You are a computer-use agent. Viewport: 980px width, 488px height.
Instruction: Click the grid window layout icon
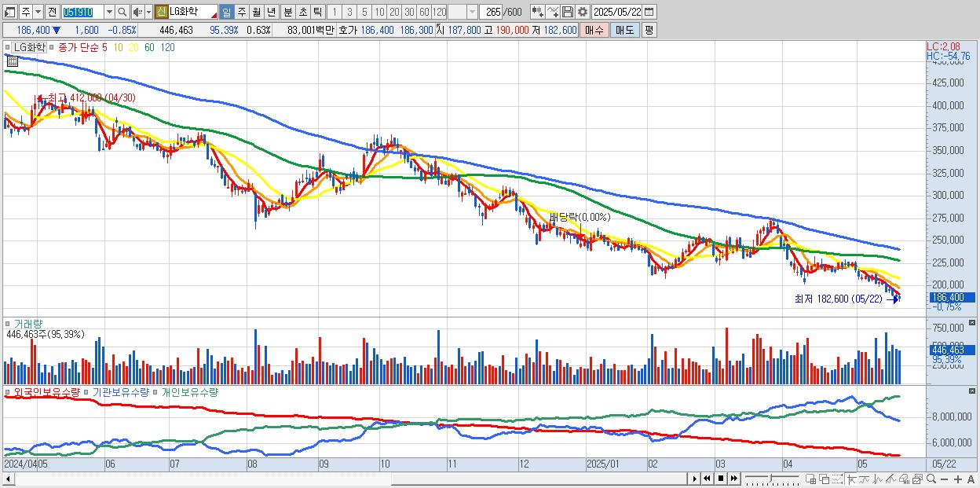(x=811, y=479)
